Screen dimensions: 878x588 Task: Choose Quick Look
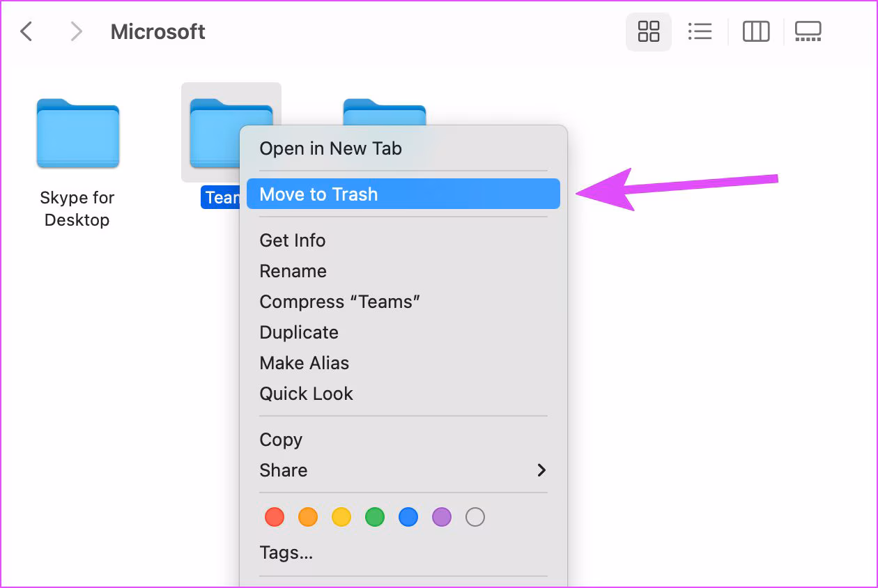coord(403,394)
